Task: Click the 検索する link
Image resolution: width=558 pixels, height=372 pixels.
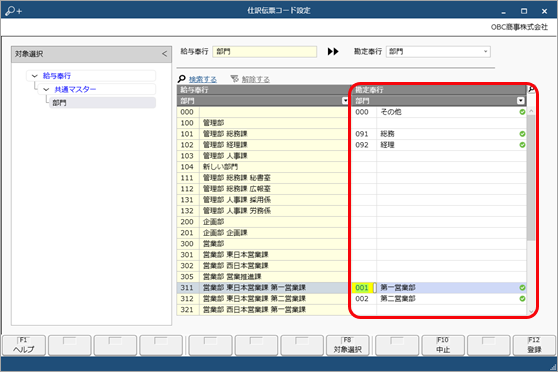Action: coord(202,79)
